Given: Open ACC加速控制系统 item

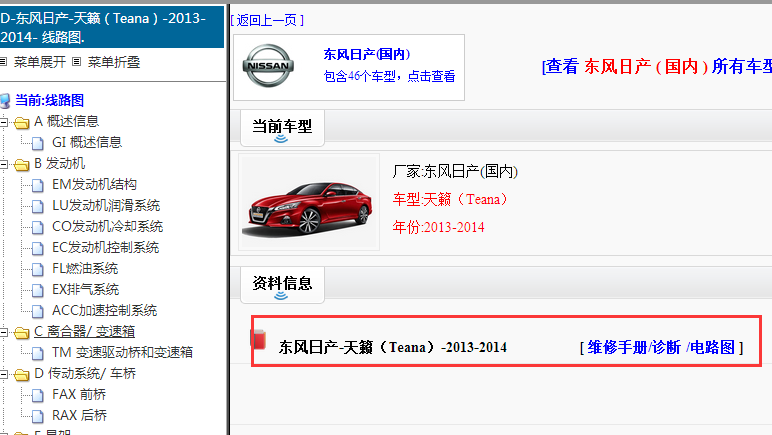Looking at the screenshot, I should click(x=104, y=311).
